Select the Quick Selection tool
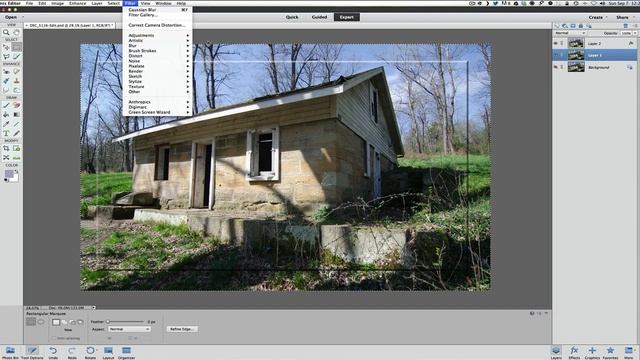Screen dimensions: 640x360 point(17,57)
